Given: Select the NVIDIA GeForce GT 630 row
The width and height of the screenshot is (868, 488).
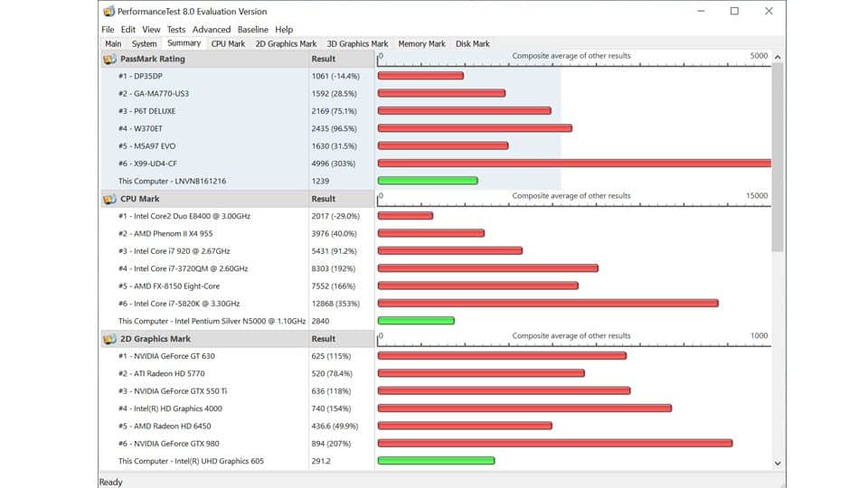Looking at the screenshot, I should pyautogui.click(x=436, y=356).
